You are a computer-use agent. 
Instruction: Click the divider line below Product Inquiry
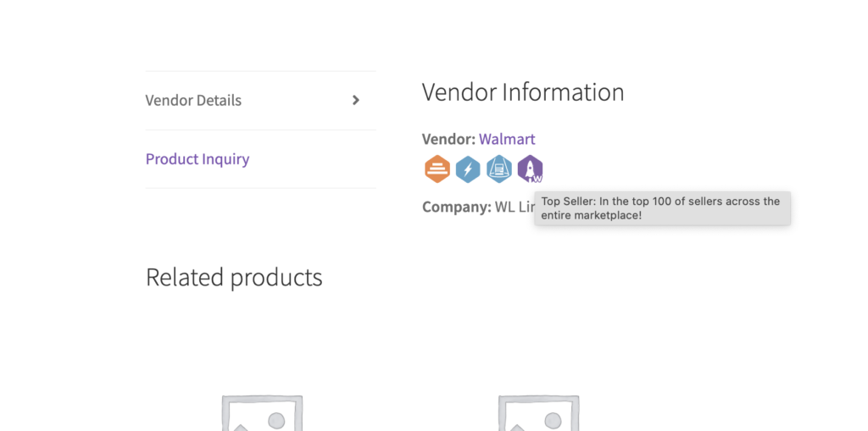[x=261, y=188]
